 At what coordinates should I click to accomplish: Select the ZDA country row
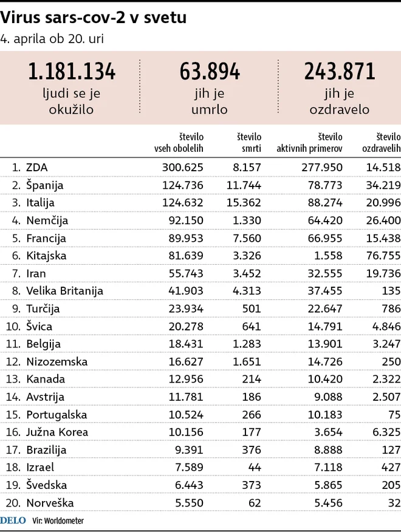tap(200, 167)
